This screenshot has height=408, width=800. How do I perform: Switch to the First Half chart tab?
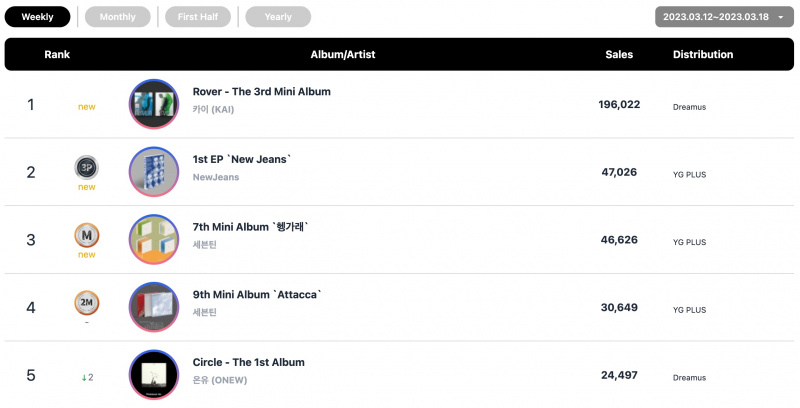coord(198,17)
